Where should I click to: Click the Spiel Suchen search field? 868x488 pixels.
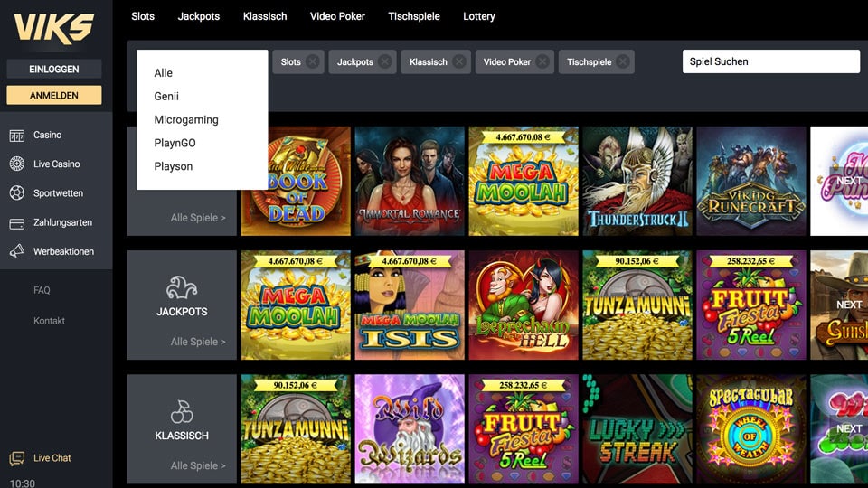click(770, 61)
